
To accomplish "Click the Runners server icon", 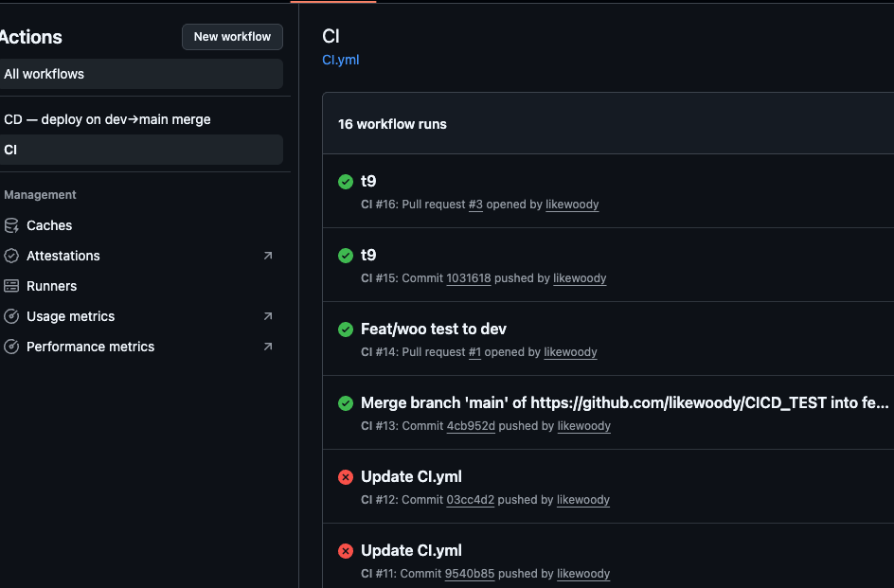I will [11, 286].
